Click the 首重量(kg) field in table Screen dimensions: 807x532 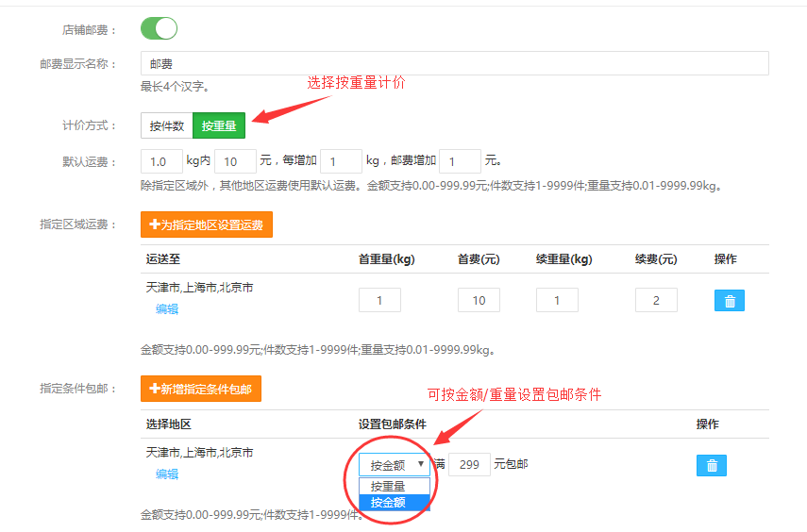[379, 300]
